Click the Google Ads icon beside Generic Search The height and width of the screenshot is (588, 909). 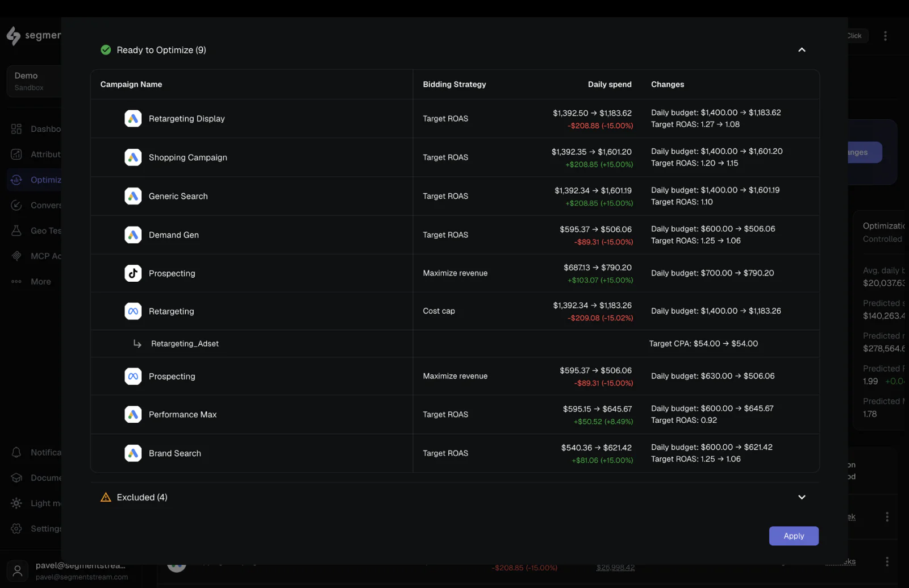pyautogui.click(x=133, y=196)
